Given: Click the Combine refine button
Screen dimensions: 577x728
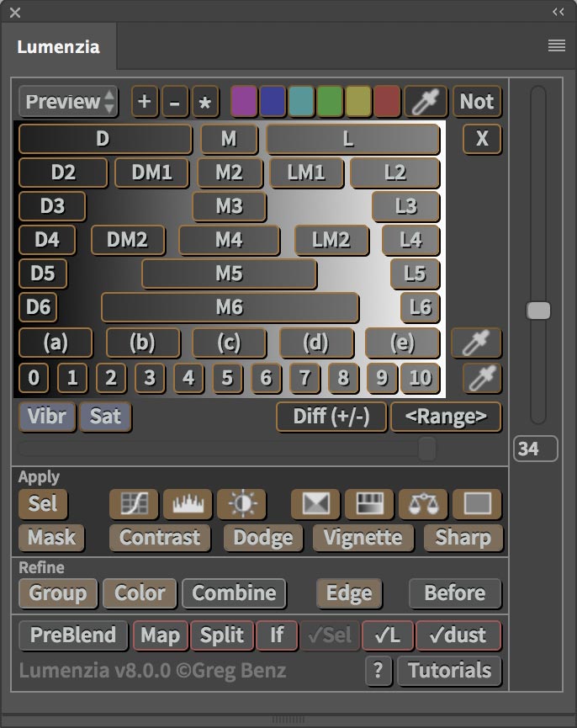Looking at the screenshot, I should coord(234,592).
